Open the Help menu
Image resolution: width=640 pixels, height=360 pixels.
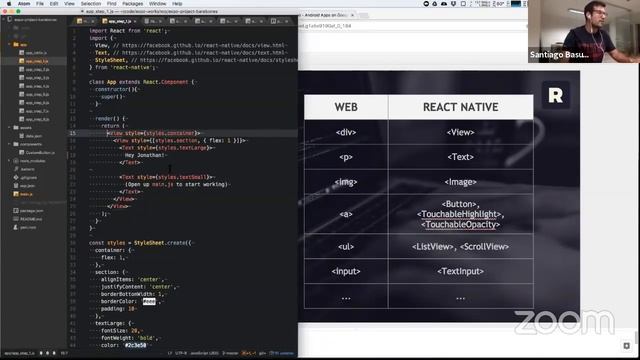point(177,4)
